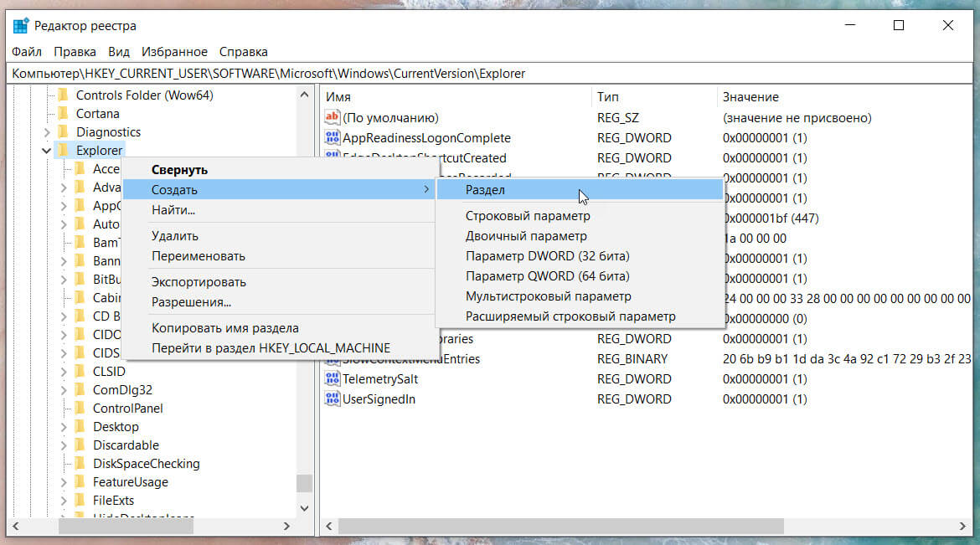Viewport: 980px width, 545px height.
Task: Click the FileExts folder icon
Action: [80, 500]
